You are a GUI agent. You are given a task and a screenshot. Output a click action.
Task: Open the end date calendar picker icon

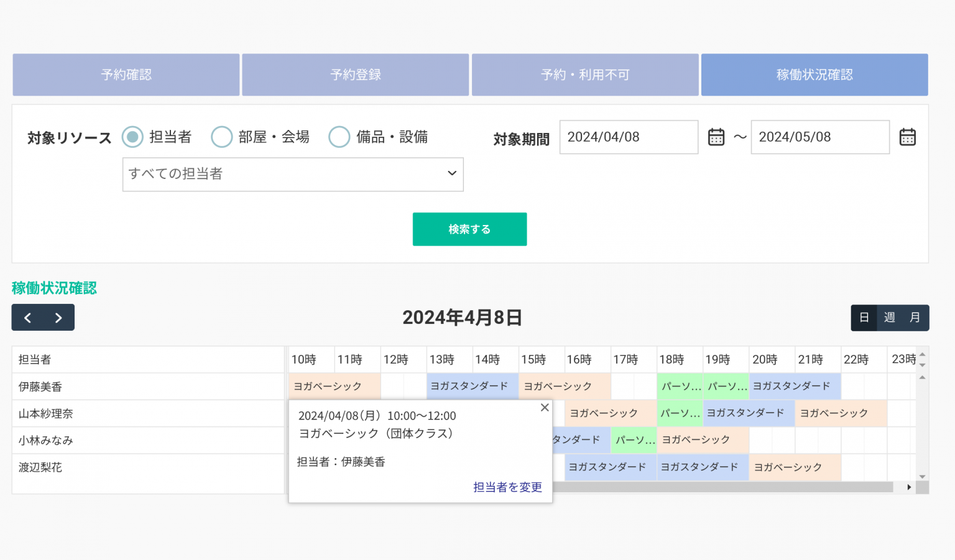click(x=907, y=137)
